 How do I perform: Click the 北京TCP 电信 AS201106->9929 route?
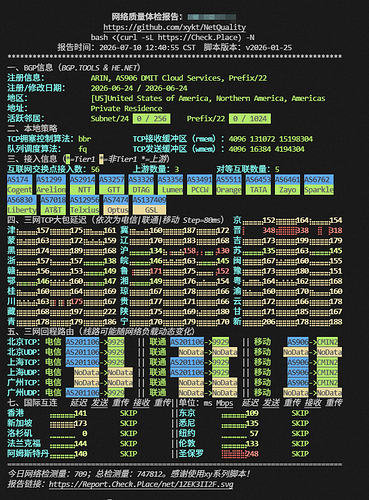(95, 342)
